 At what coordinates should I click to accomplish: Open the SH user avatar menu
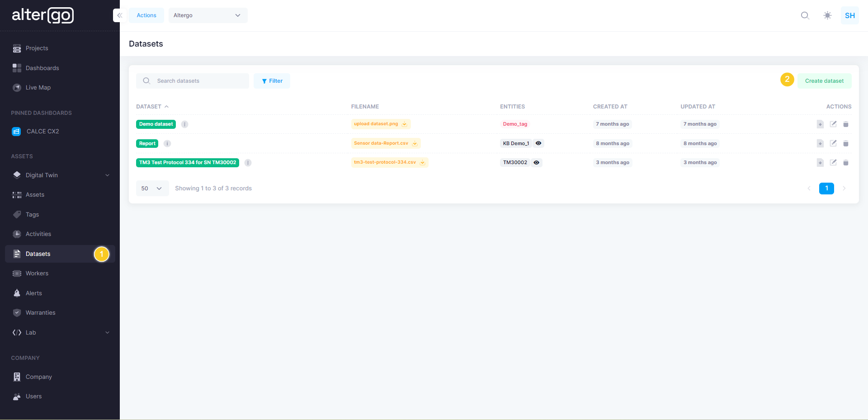pyautogui.click(x=849, y=15)
